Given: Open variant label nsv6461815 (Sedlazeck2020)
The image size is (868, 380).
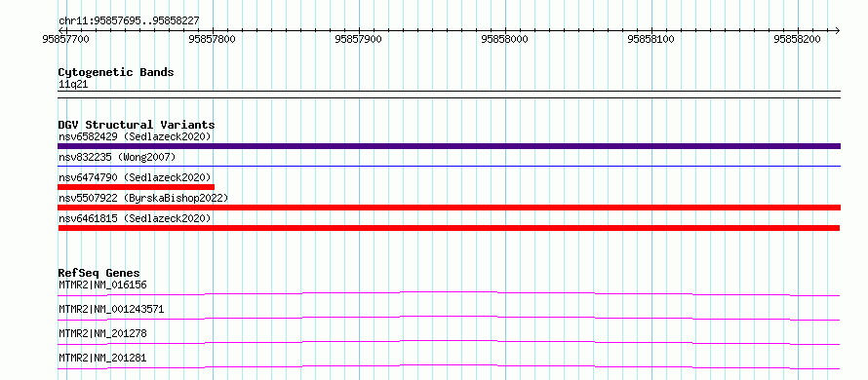Looking at the screenshot, I should [x=135, y=218].
